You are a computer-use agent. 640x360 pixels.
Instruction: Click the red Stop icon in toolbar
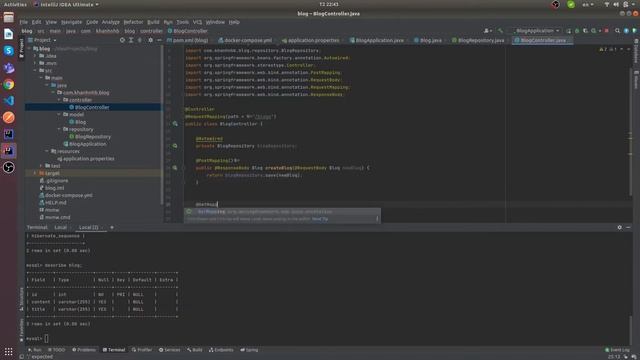click(x=607, y=31)
